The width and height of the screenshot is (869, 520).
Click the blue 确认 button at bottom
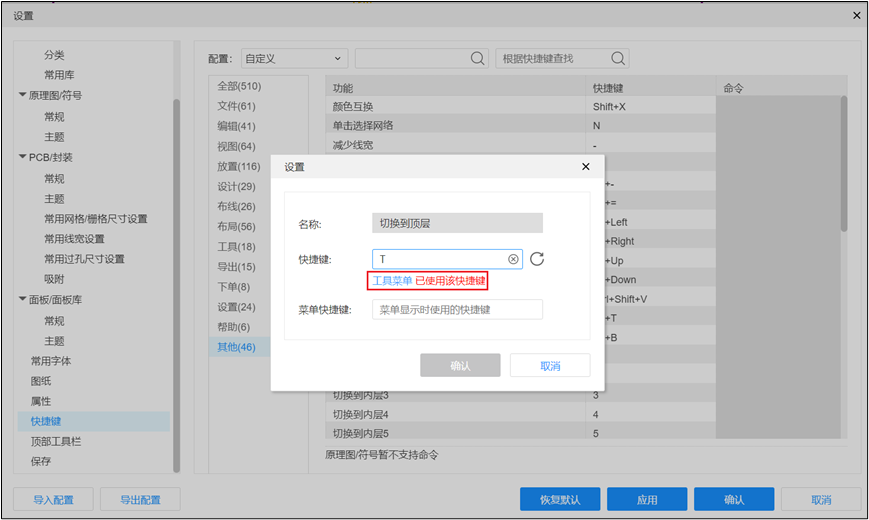click(734, 499)
